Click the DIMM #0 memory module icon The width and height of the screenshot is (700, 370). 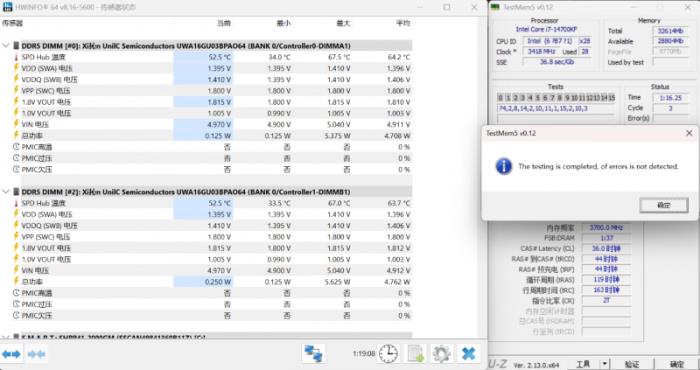pyautogui.click(x=16, y=46)
